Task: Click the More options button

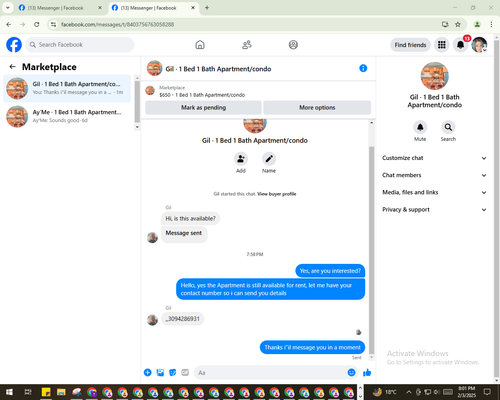Action: (317, 108)
